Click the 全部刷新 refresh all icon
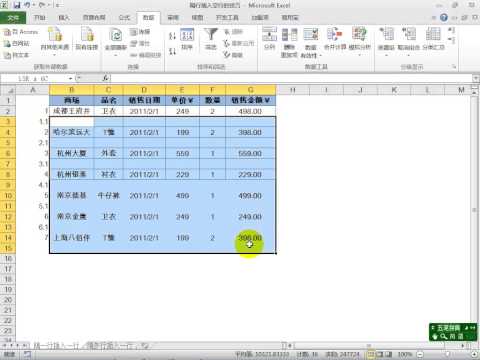Viewport: 480px width, 360px height. (116, 35)
